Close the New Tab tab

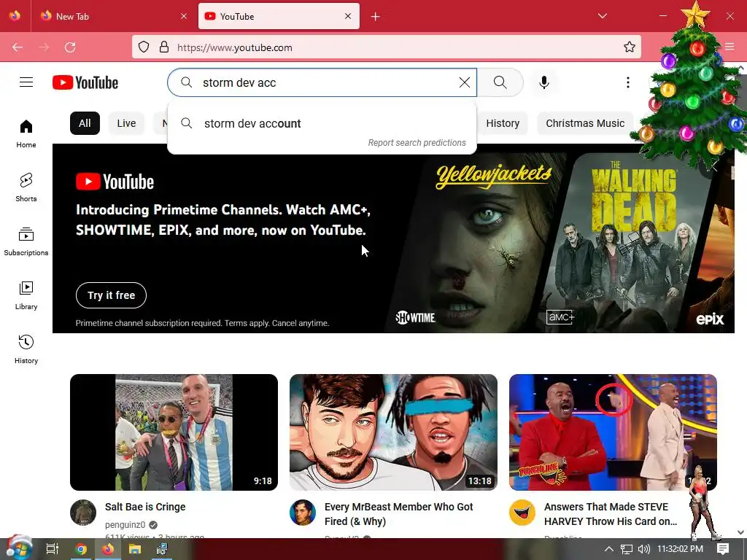coord(184,16)
